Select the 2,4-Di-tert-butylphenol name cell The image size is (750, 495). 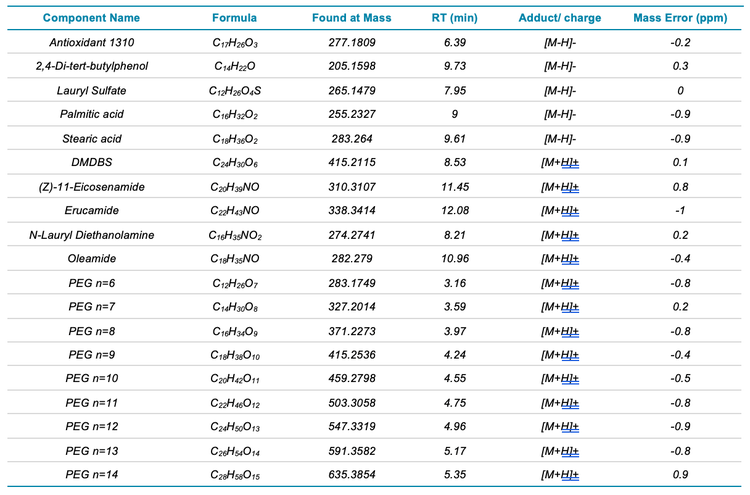pyautogui.click(x=93, y=67)
